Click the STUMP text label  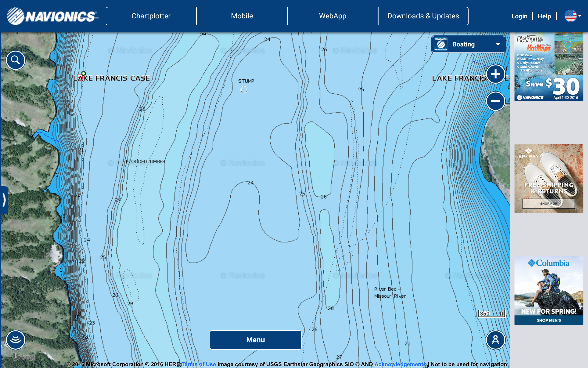click(x=246, y=81)
